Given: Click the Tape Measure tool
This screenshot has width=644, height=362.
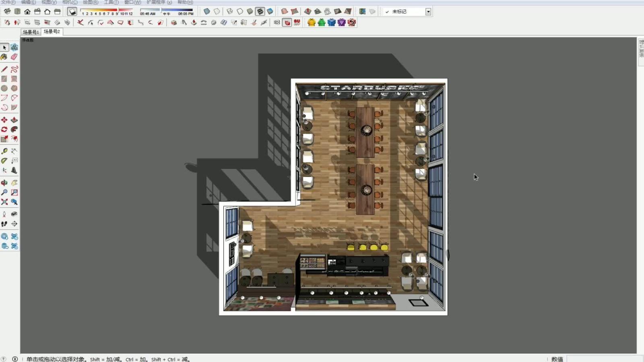Looking at the screenshot, I should point(4,151).
